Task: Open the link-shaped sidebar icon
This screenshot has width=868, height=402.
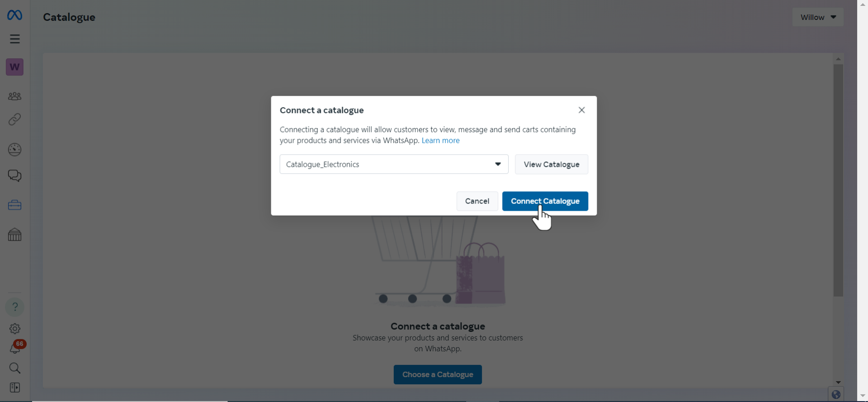Action: pyautogui.click(x=15, y=119)
